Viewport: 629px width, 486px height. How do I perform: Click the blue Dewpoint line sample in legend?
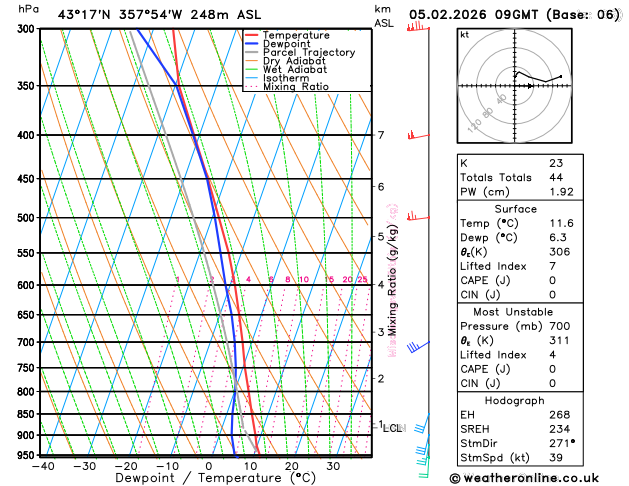(x=252, y=44)
